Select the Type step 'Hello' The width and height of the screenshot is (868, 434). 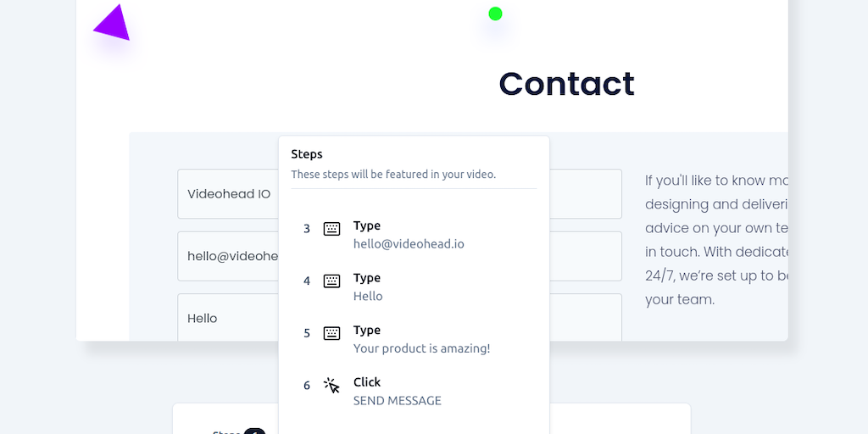tap(368, 287)
